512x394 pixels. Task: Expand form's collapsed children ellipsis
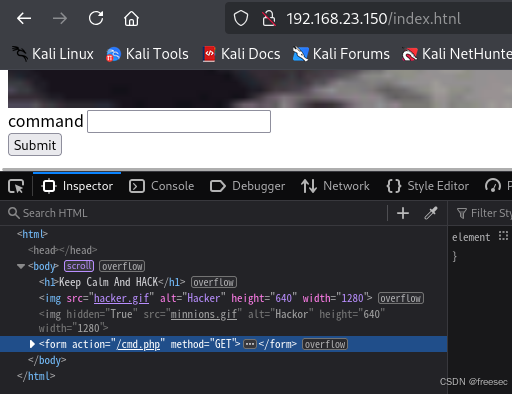(250, 344)
